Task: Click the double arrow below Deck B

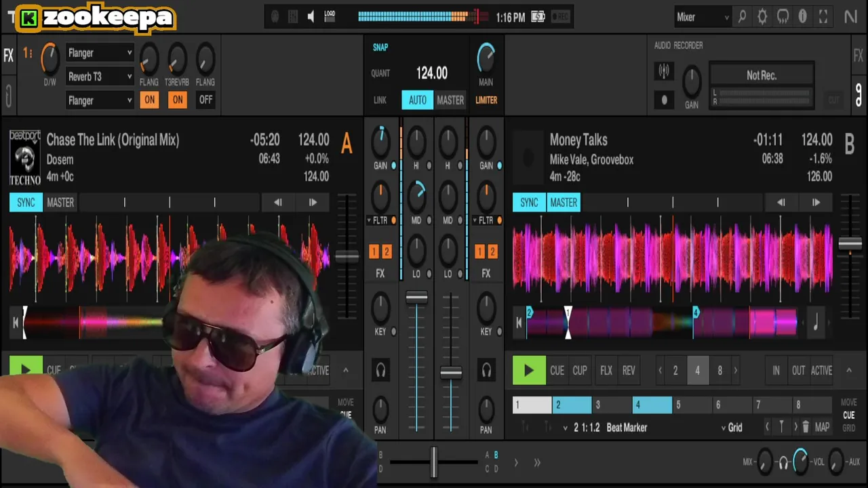Action: tap(537, 463)
